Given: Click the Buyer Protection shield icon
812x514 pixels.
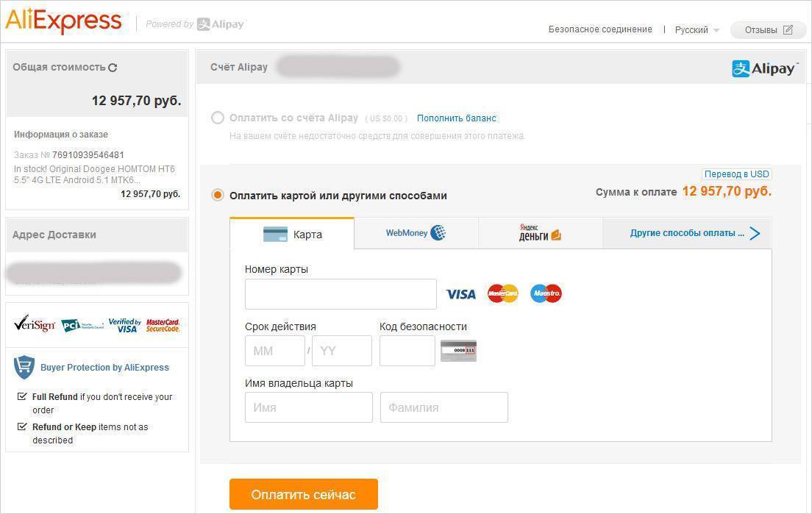Looking at the screenshot, I should coord(24,366).
